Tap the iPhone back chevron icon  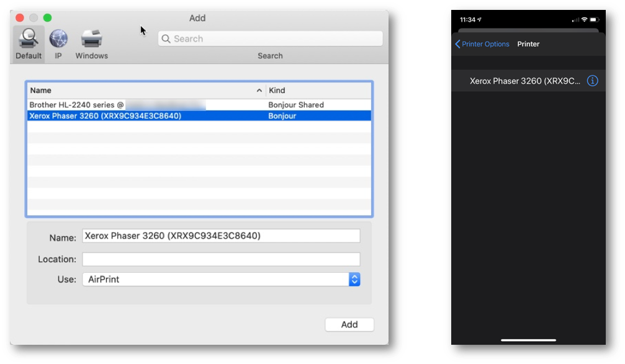click(457, 44)
